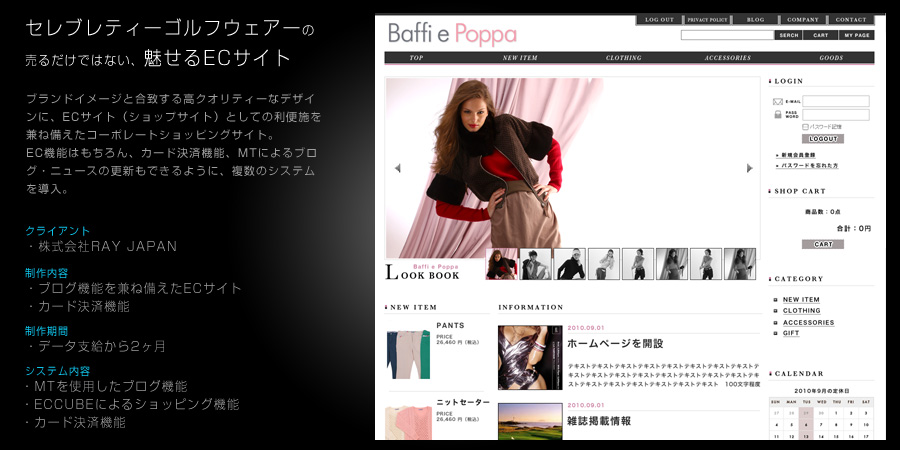The height and width of the screenshot is (450, 900).
Task: Select the first Look Book thumbnail
Action: (x=502, y=264)
